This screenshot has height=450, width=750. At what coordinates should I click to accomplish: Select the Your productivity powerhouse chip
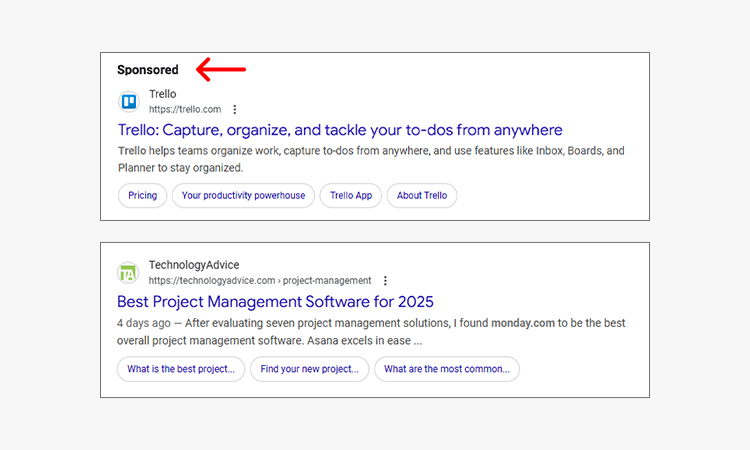(244, 195)
